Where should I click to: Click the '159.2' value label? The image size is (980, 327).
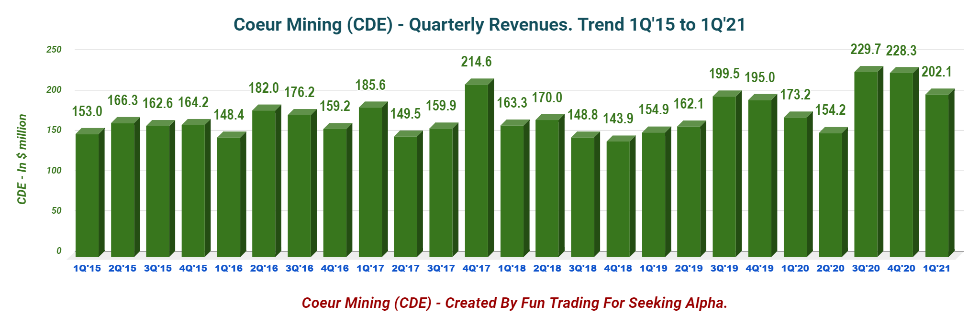click(335, 106)
